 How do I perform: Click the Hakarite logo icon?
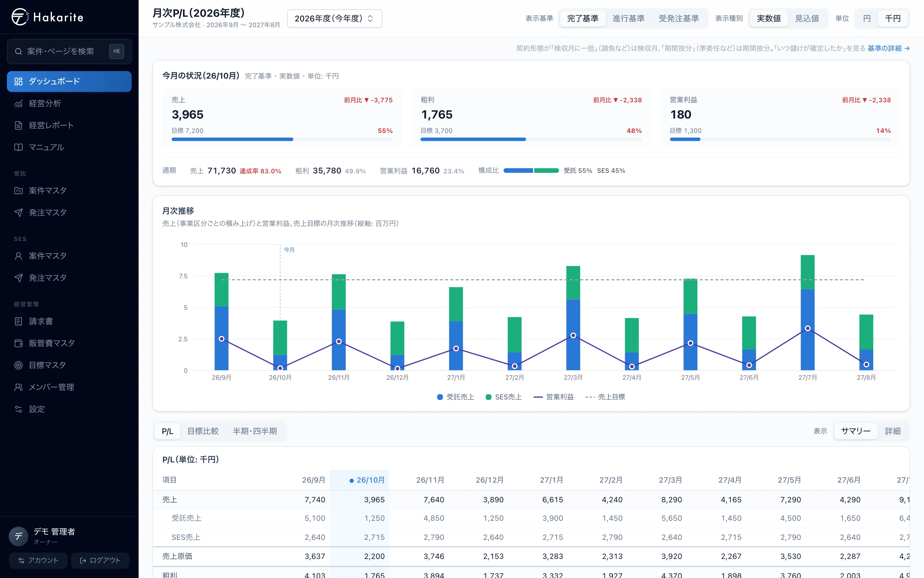20,17
